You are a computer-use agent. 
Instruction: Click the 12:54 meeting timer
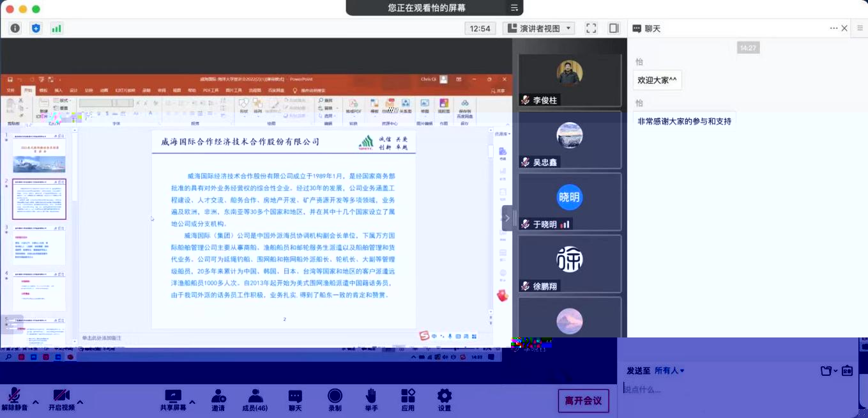[x=480, y=28]
